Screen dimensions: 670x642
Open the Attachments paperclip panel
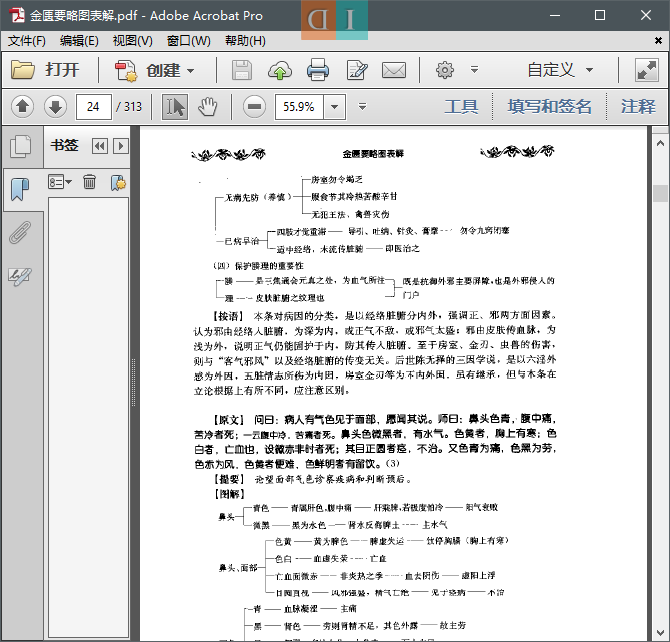pos(20,232)
